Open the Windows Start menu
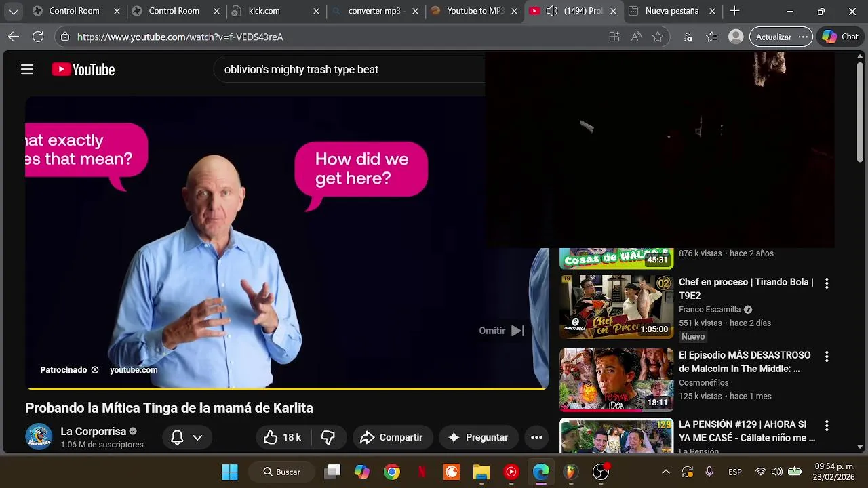Viewport: 868px width, 488px height. [230, 472]
